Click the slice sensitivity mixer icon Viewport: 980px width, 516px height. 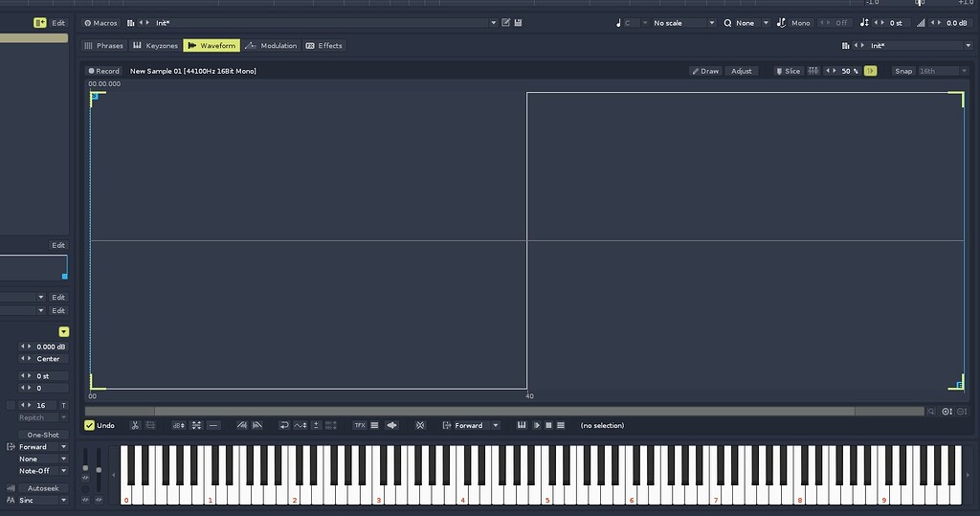pos(813,71)
